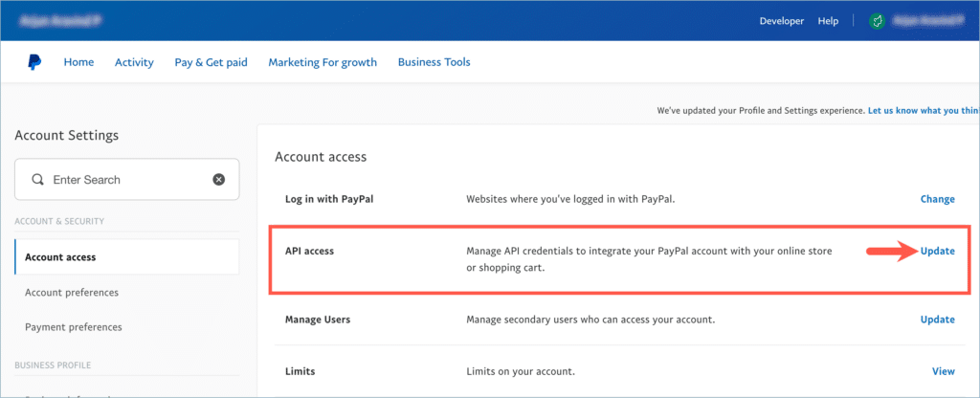Click Update link for API access
Screen dimensions: 980x398
pos(937,251)
